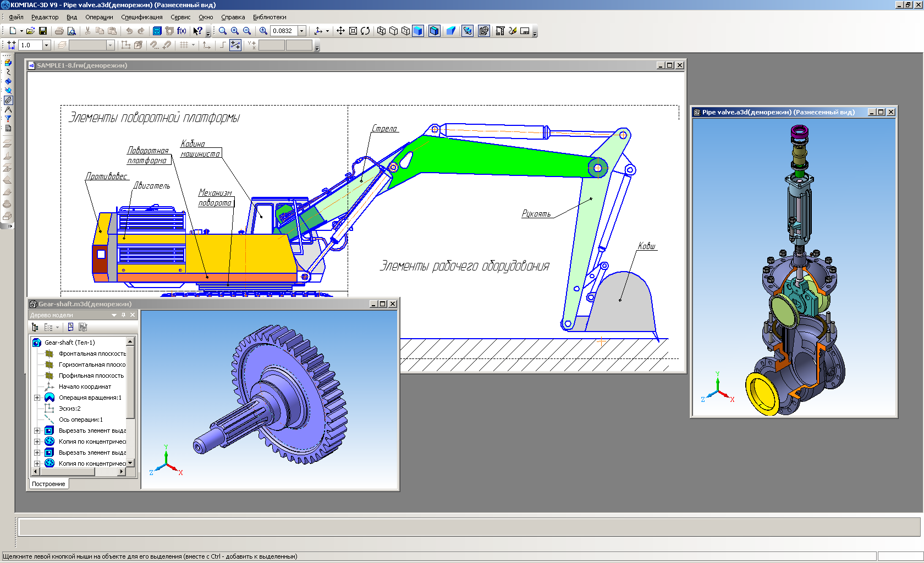The width and height of the screenshot is (924, 563).
Task: Select Ось операции:1 in model tree
Action: pos(80,420)
